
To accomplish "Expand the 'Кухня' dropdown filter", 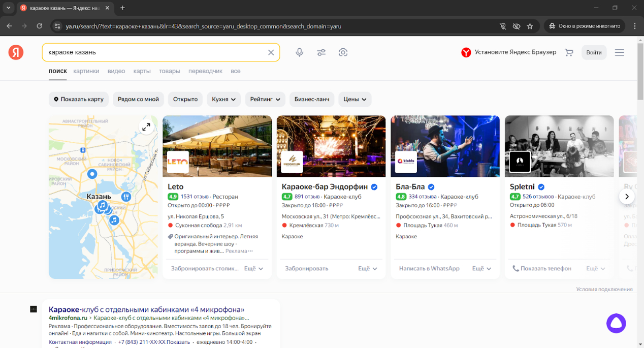I will [x=224, y=99].
